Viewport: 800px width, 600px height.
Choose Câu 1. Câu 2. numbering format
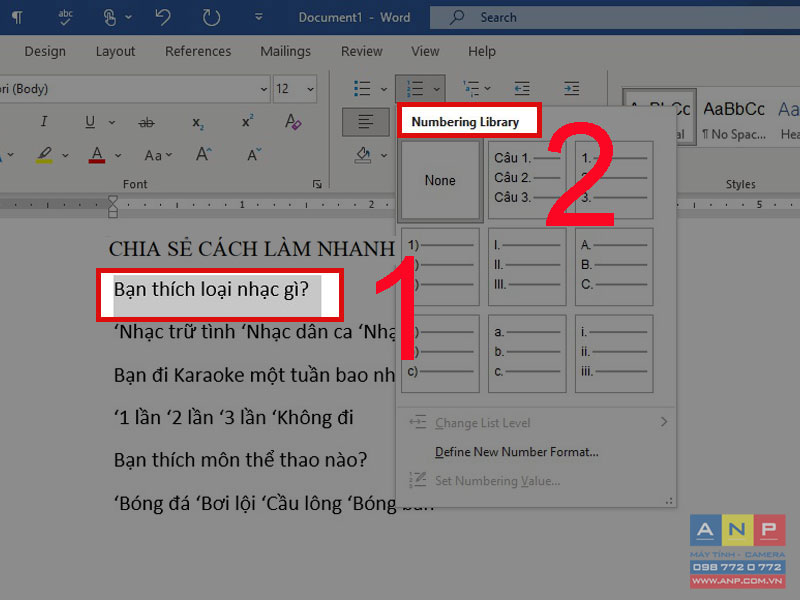tap(527, 181)
